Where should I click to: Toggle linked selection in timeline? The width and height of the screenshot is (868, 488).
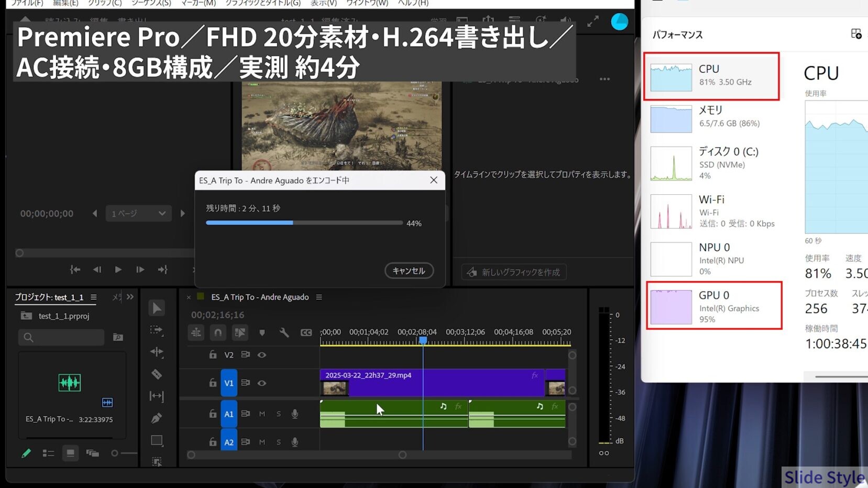pos(240,332)
